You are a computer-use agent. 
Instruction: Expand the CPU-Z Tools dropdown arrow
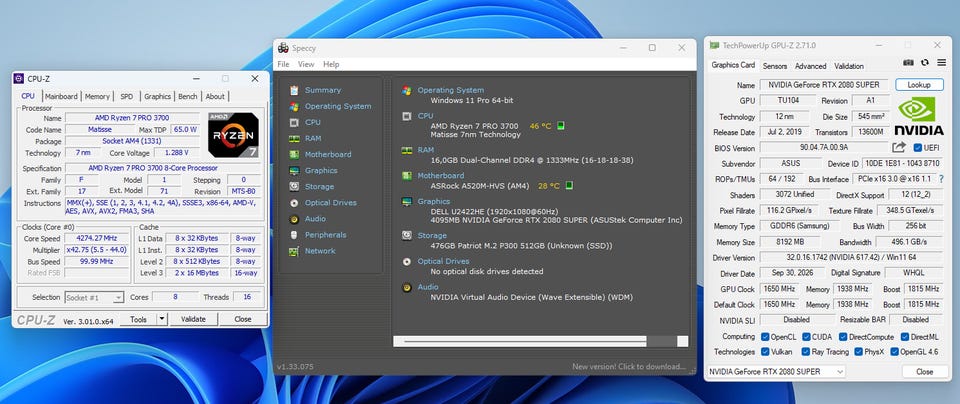pyautogui.click(x=162, y=319)
